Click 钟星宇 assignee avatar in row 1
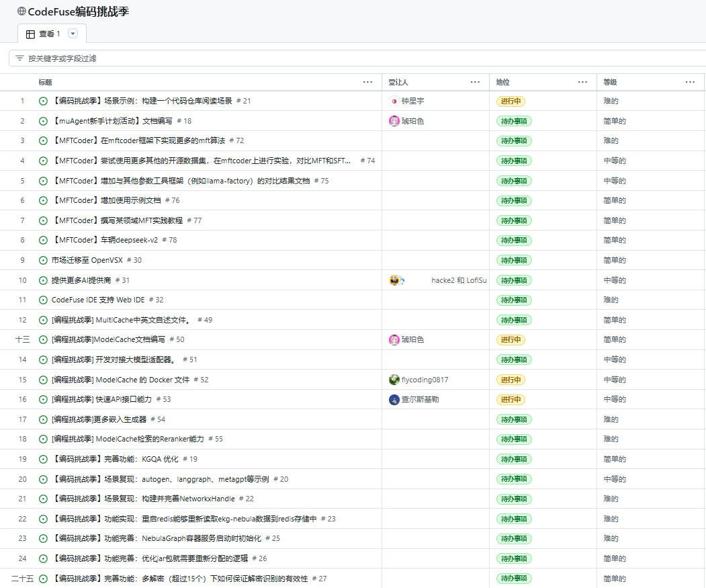 (x=394, y=101)
